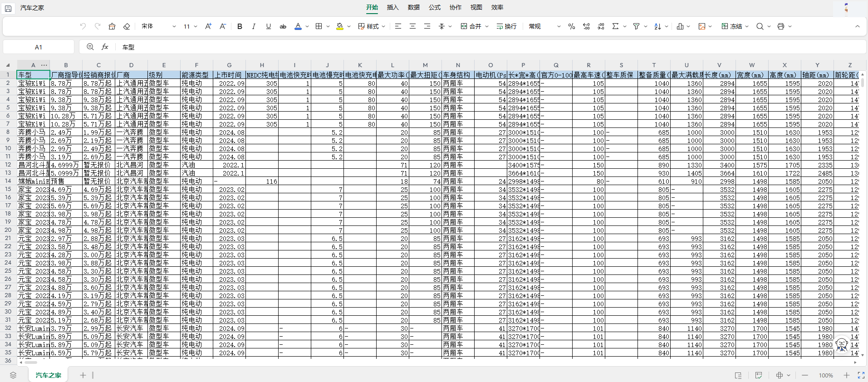Screen dimensions: 868x382
Task: Click the A-Z sort icon
Action: click(657, 26)
